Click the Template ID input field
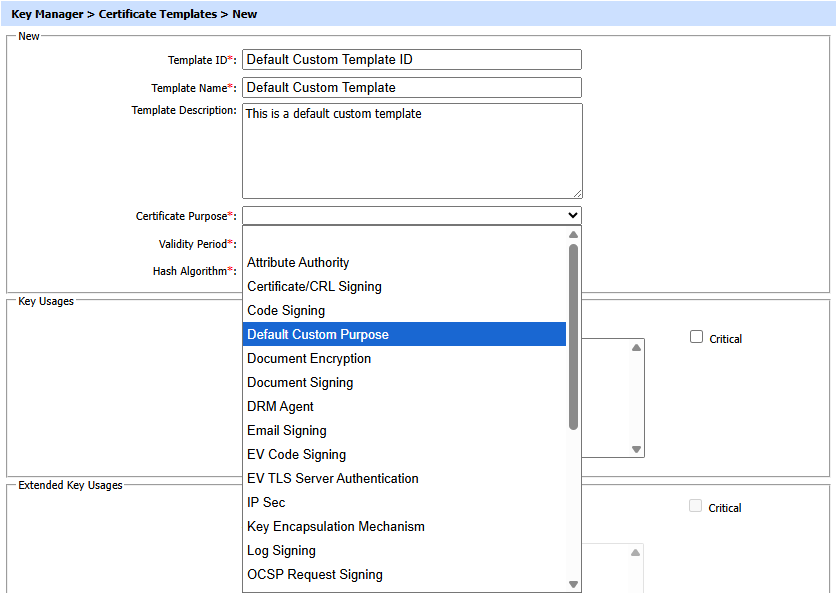 (x=411, y=60)
